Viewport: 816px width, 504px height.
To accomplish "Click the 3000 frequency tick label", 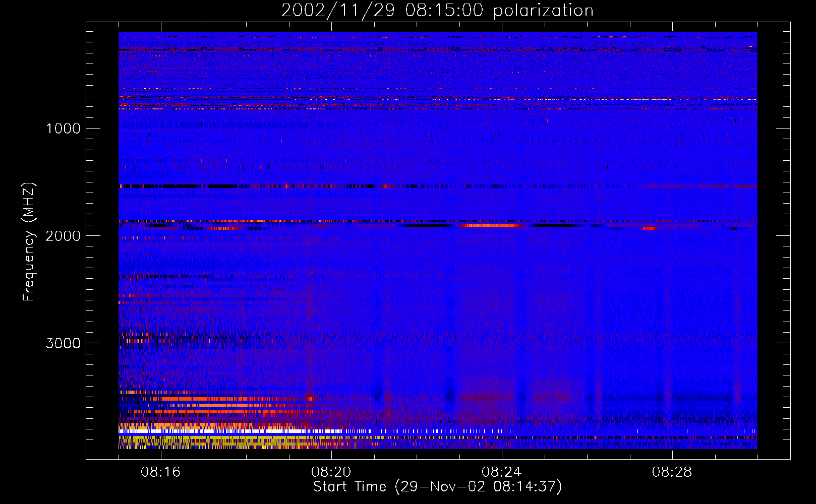I will [x=63, y=343].
